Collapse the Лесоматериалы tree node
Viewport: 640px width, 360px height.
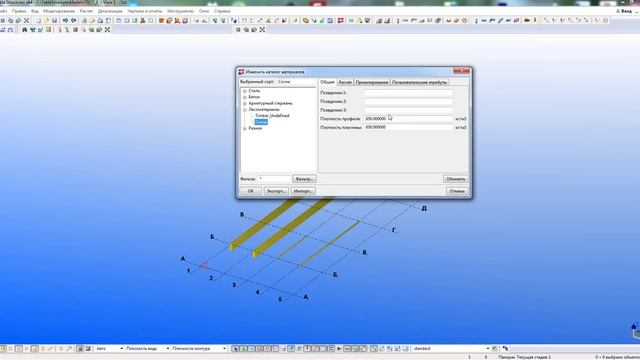click(x=245, y=110)
